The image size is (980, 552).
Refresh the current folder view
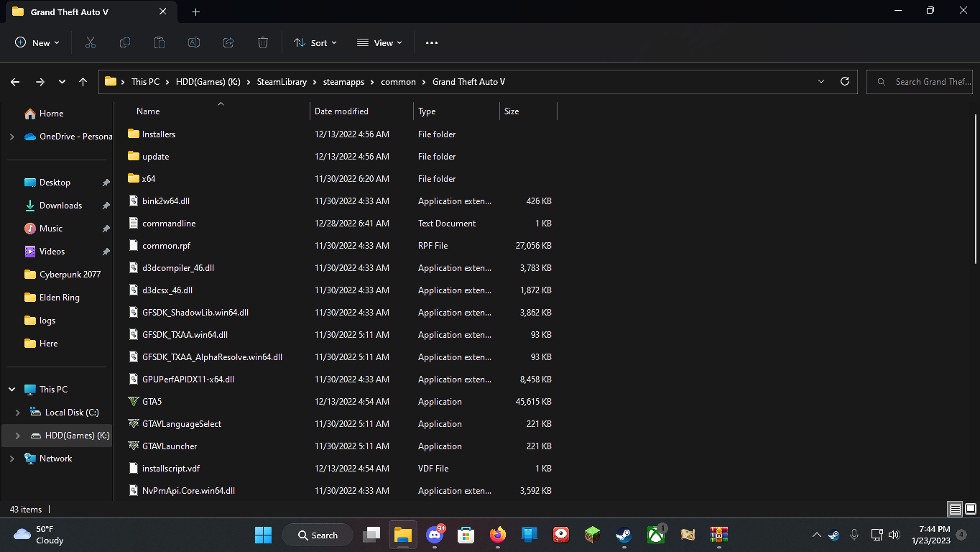[x=845, y=81]
